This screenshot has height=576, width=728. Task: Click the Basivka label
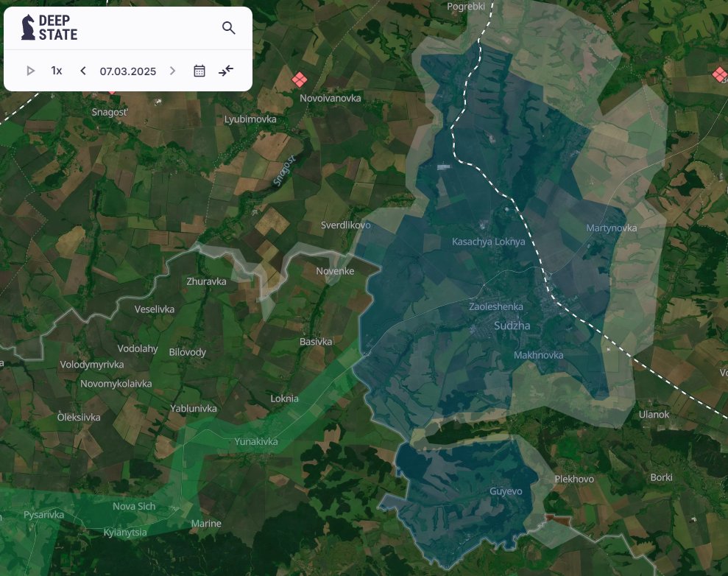coord(316,342)
